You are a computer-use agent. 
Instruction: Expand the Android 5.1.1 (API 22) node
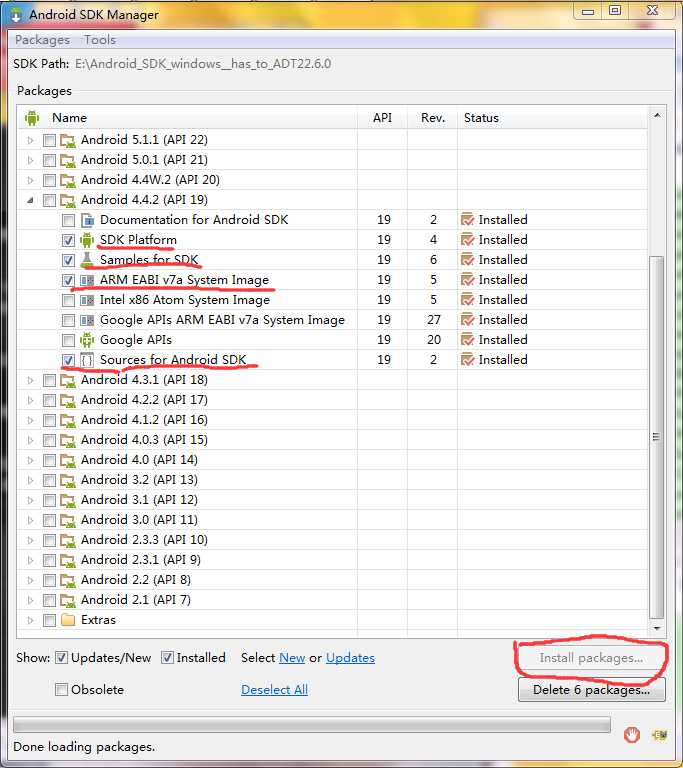30,141
